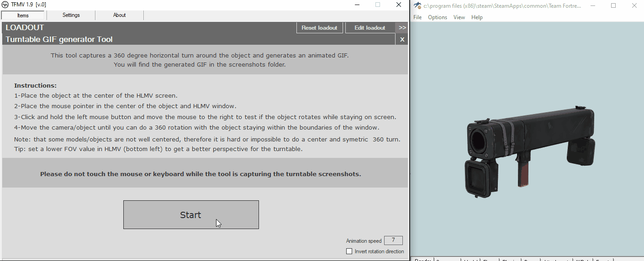This screenshot has width=644, height=261.
Task: Click instruction line '3-Click and hold the left mouse'
Action: coord(205,117)
